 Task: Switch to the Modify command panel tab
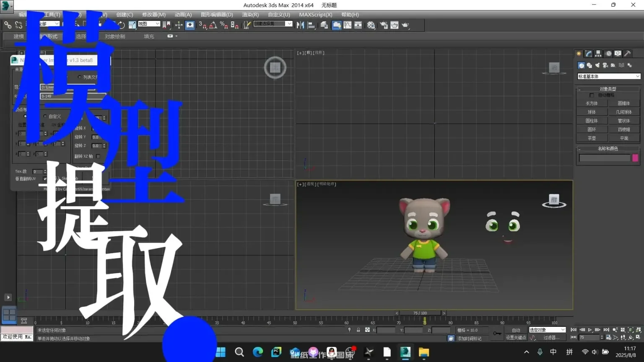coord(588,54)
